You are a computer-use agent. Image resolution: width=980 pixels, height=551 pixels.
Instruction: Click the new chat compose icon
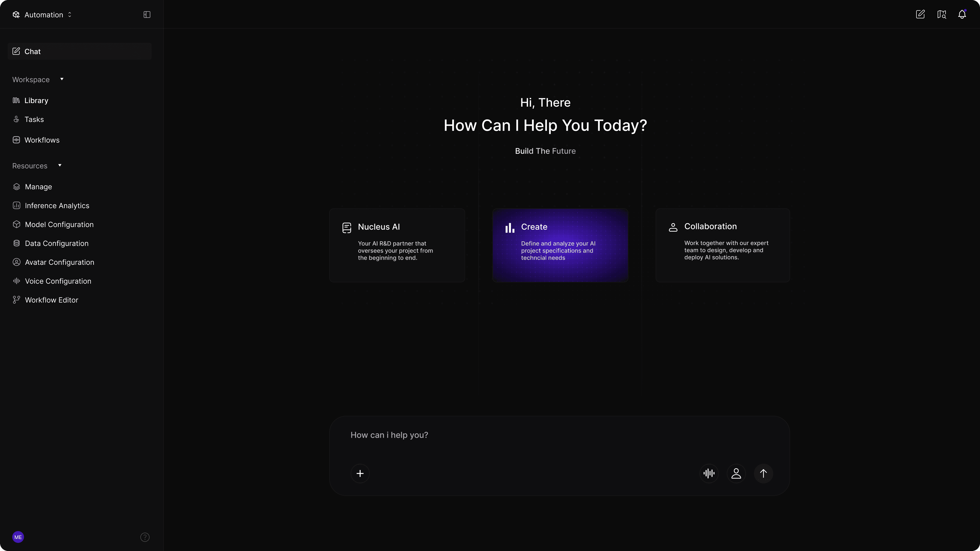click(x=920, y=15)
